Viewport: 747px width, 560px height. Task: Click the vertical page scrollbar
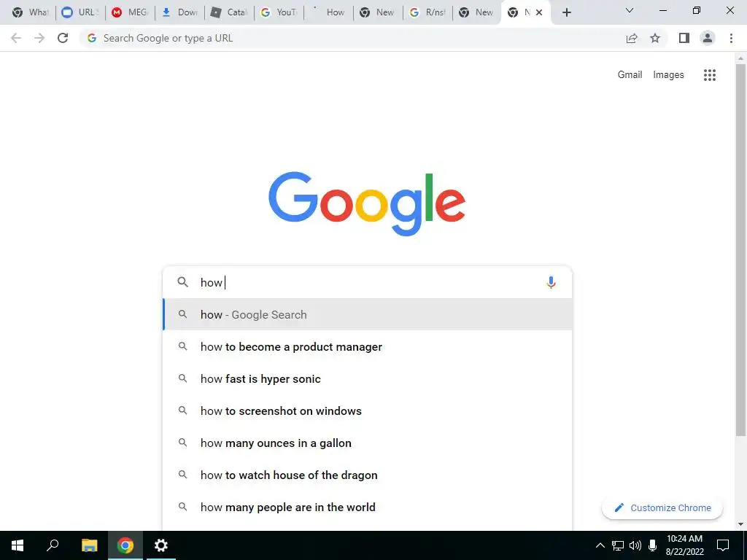point(740,249)
